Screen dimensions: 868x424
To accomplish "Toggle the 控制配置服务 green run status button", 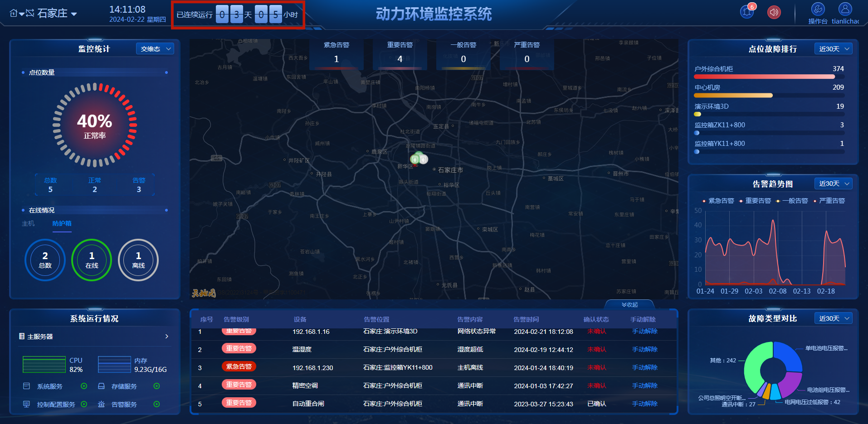I will [x=84, y=404].
